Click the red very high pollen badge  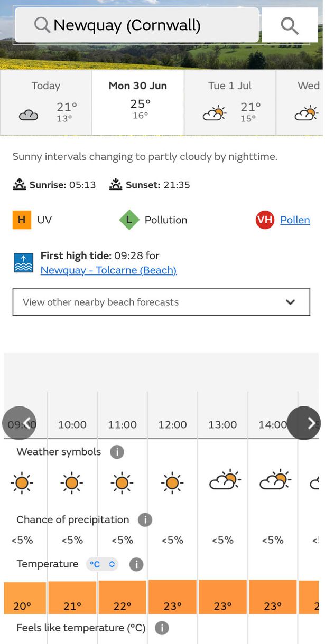pyautogui.click(x=265, y=220)
